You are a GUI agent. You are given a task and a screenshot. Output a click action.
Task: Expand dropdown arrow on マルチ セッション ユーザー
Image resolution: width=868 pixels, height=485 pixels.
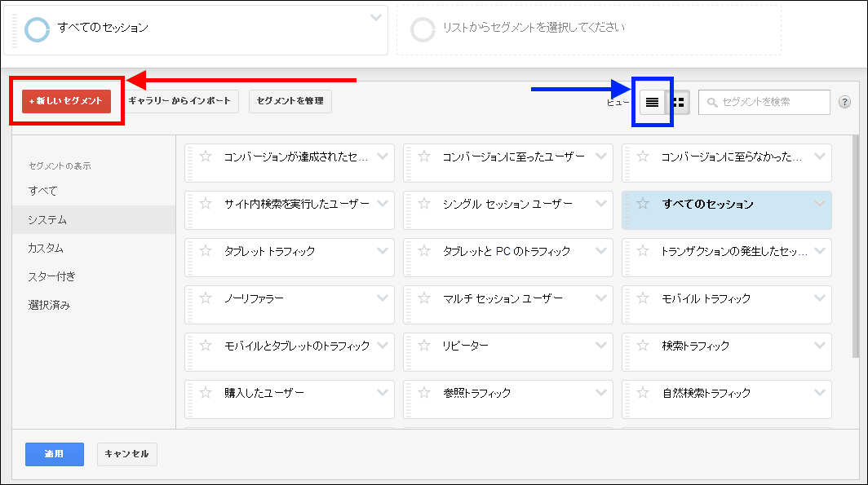(601, 298)
